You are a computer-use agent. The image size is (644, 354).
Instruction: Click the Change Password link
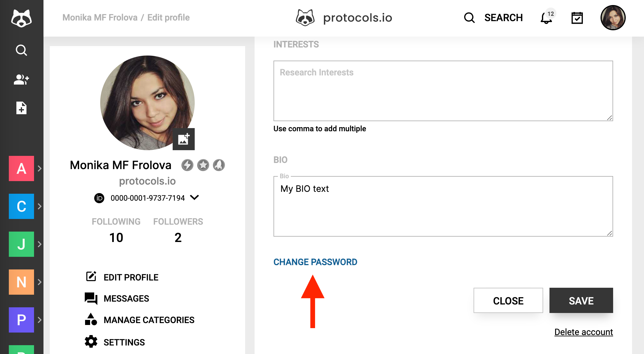tap(315, 262)
